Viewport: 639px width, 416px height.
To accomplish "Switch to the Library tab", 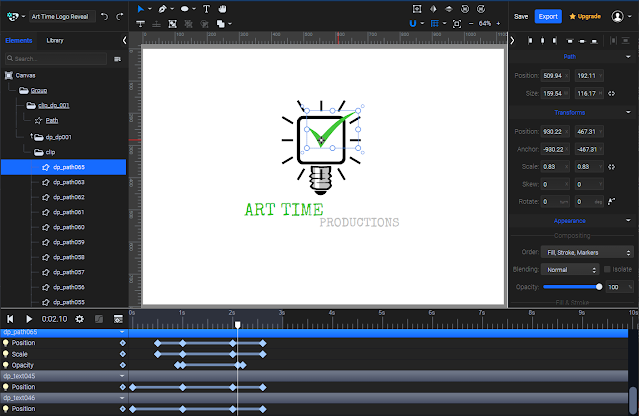I will pyautogui.click(x=55, y=40).
